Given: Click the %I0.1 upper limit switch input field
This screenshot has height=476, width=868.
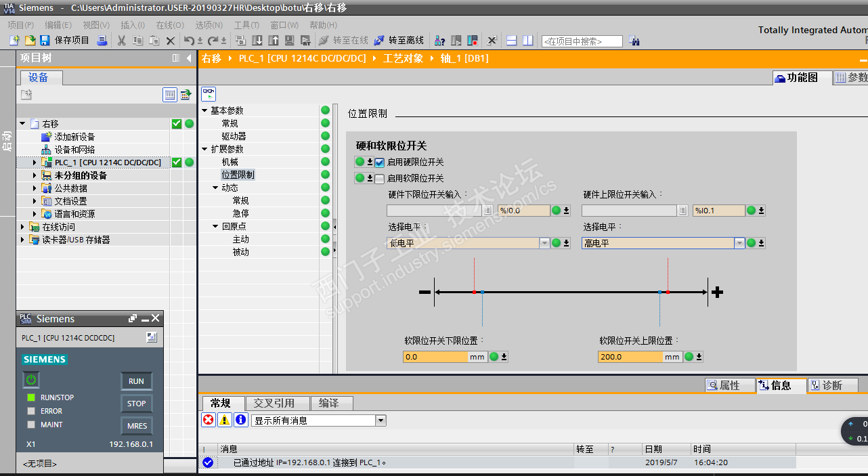Looking at the screenshot, I should pos(719,211).
